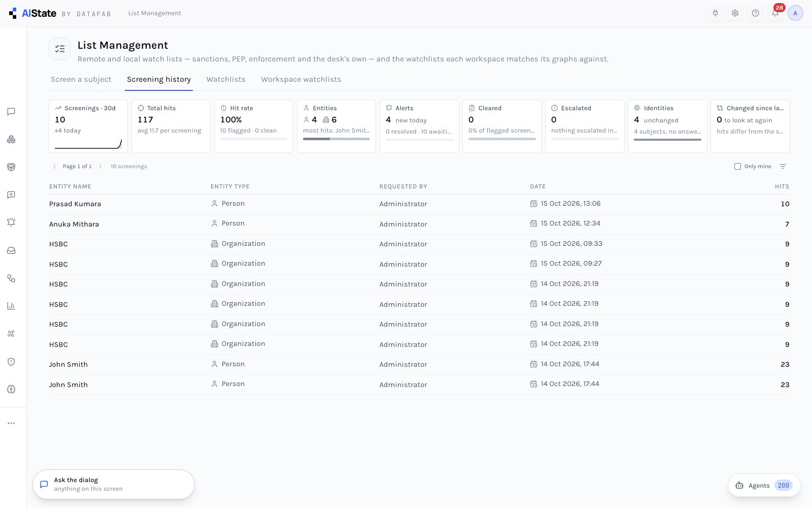This screenshot has width=812, height=508.
Task: Open the filter icon beside Only mine
Action: pos(783,167)
